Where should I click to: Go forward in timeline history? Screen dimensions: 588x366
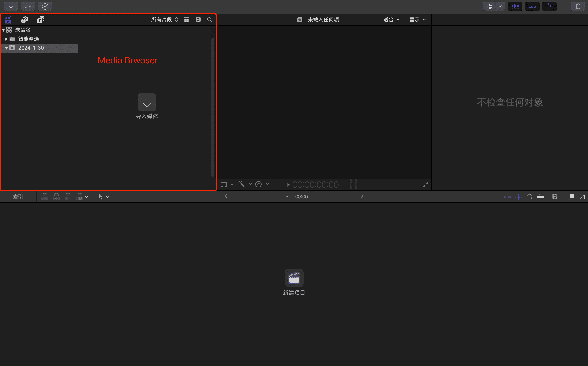pos(362,196)
